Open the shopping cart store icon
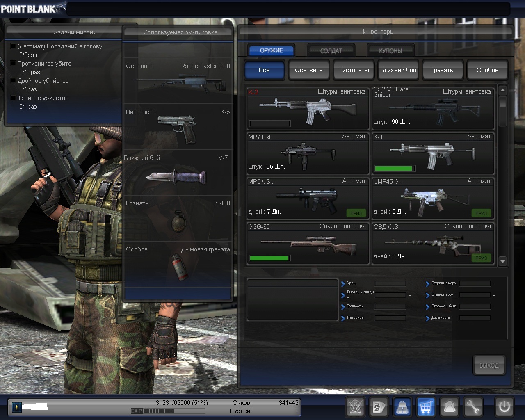Screen dimensions: 525x420 click(426, 407)
